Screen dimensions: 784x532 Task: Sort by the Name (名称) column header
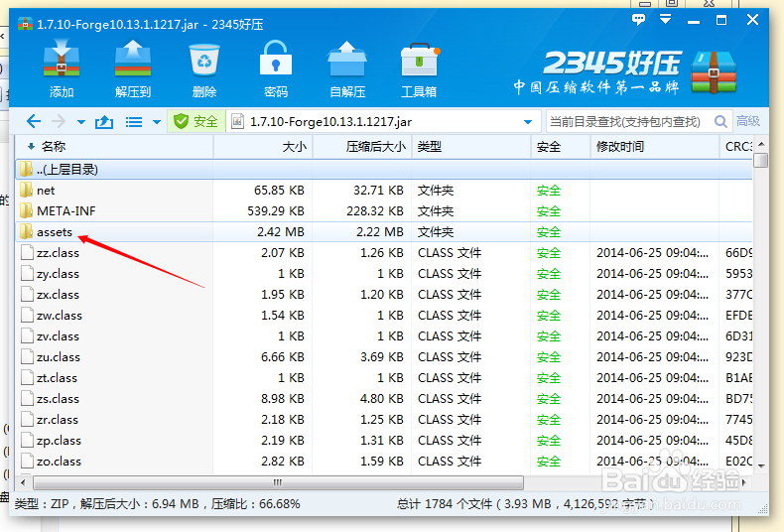114,147
